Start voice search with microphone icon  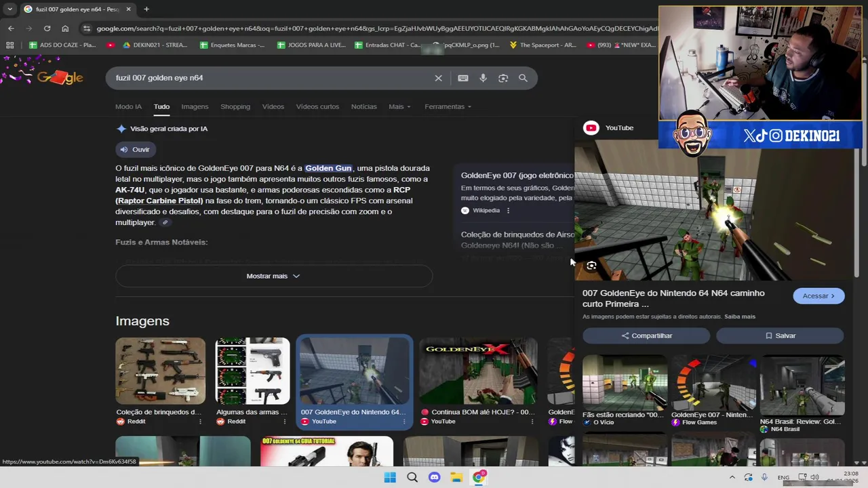[483, 78]
